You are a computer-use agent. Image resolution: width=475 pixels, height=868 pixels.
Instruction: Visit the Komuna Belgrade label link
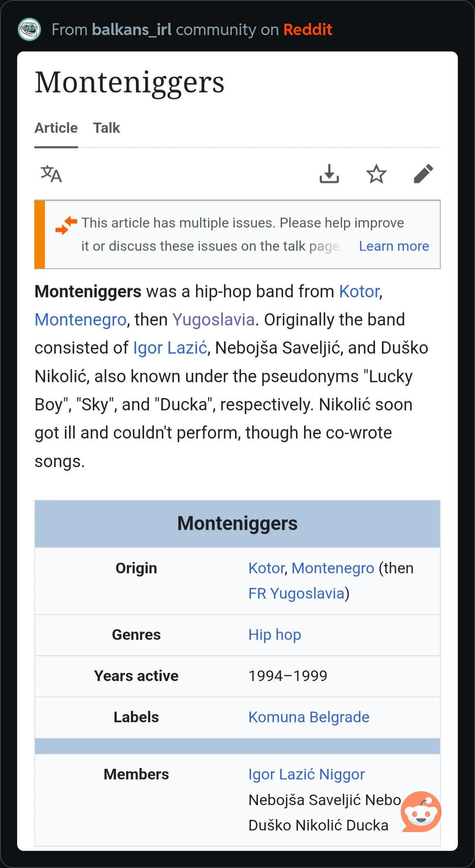coord(309,717)
